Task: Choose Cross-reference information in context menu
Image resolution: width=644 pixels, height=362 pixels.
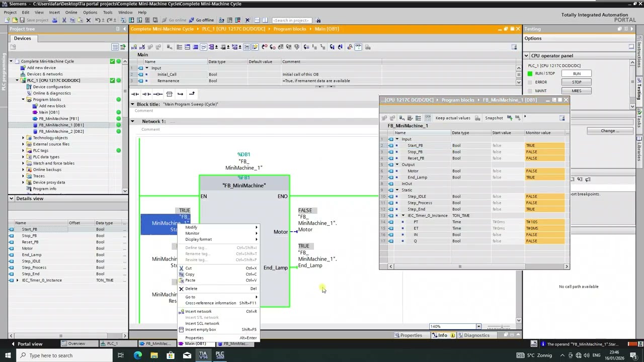Action: point(210,303)
